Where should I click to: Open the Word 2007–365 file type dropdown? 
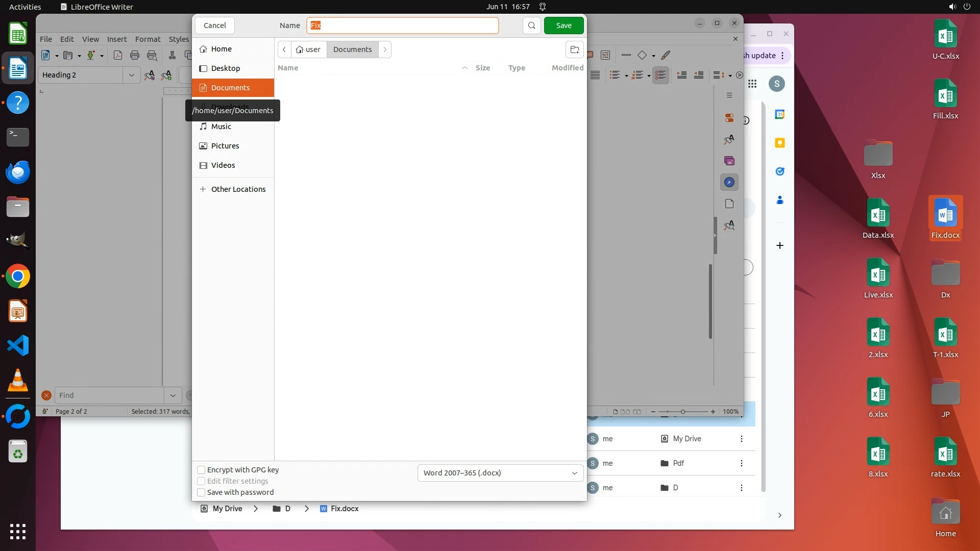click(500, 473)
